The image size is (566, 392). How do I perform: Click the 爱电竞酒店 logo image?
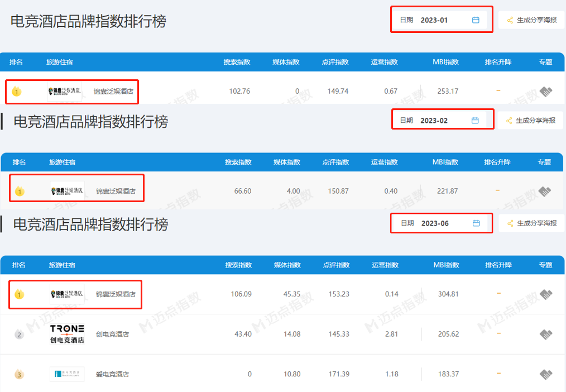pyautogui.click(x=67, y=374)
